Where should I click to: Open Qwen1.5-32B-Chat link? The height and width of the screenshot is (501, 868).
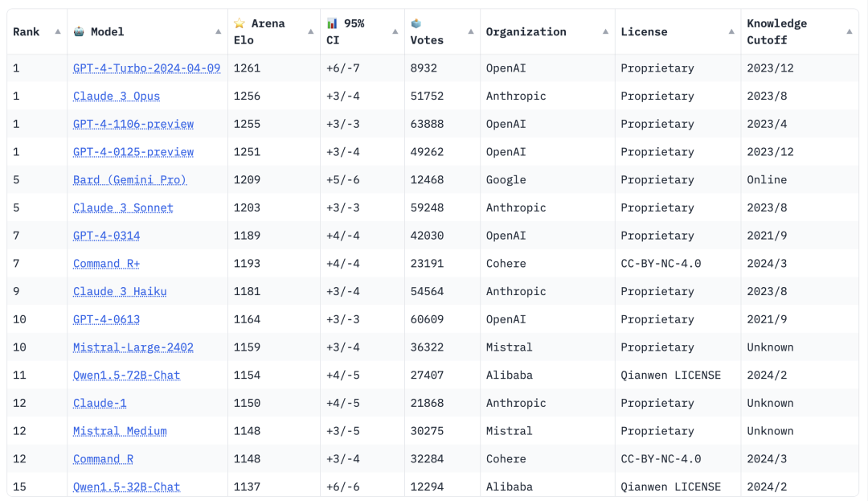pyautogui.click(x=127, y=487)
